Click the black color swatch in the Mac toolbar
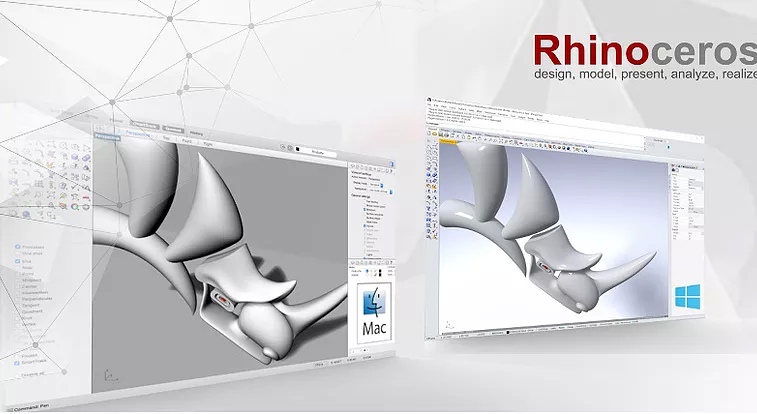Image resolution: width=757 pixels, height=414 pixels. (x=297, y=148)
